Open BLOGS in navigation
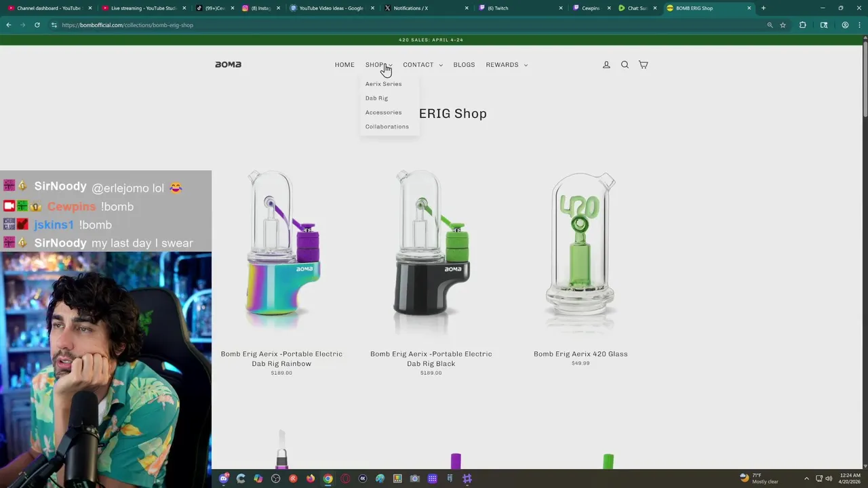This screenshot has width=868, height=488. pos(464,64)
